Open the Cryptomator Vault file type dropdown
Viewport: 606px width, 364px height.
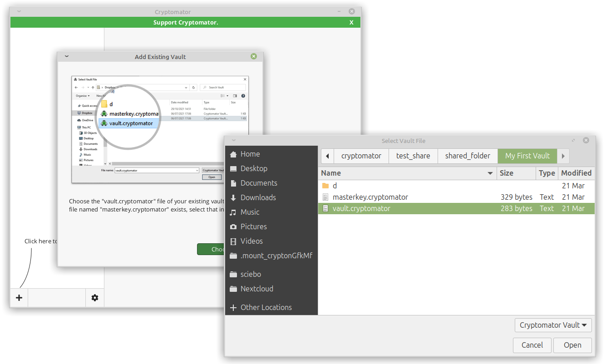[x=553, y=325]
